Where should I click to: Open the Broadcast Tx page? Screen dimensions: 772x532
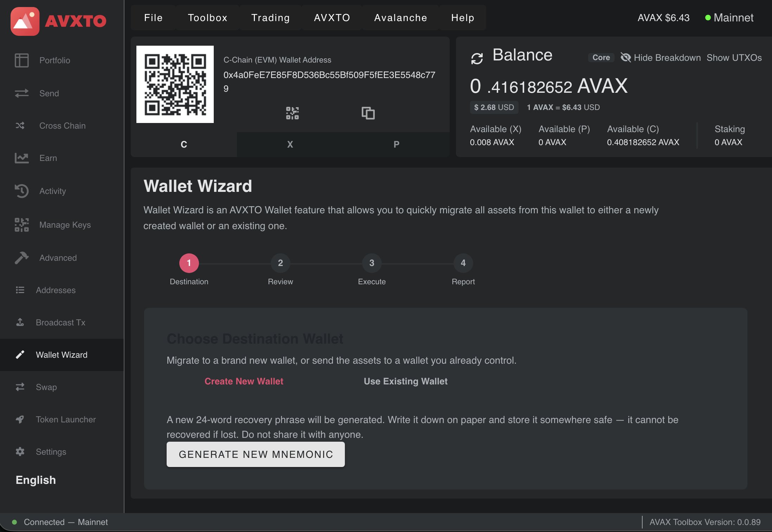[60, 322]
